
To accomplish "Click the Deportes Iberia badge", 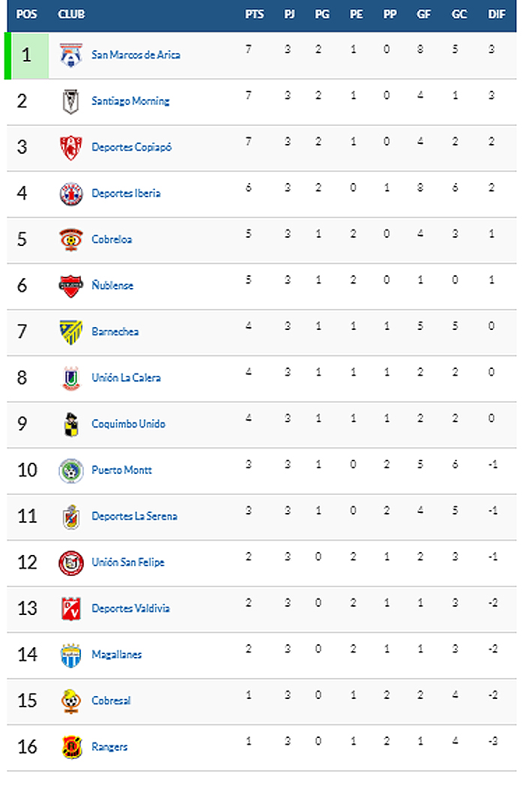I will [x=70, y=193].
